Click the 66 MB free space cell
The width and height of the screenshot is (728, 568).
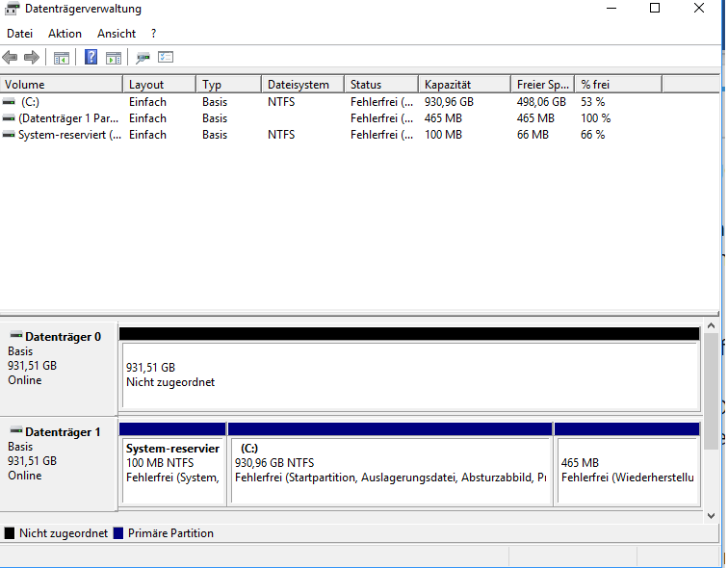[533, 135]
